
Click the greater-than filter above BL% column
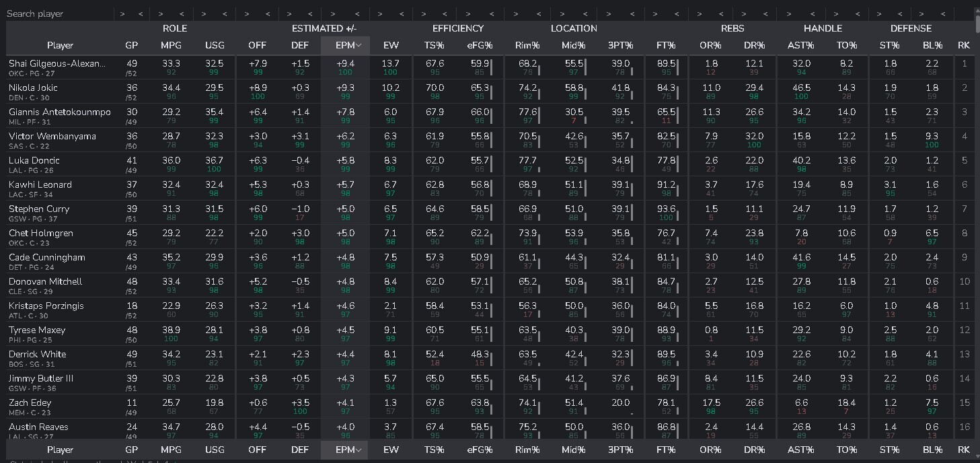tap(921, 13)
